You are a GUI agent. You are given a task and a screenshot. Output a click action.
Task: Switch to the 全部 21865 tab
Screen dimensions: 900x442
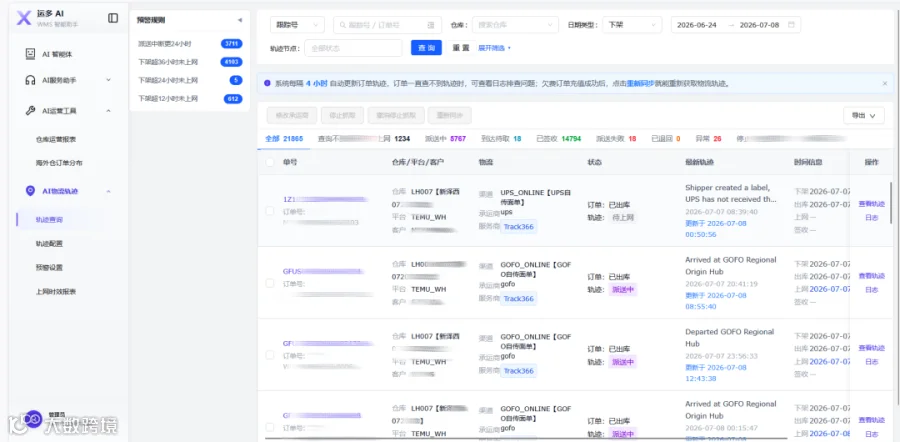point(284,139)
